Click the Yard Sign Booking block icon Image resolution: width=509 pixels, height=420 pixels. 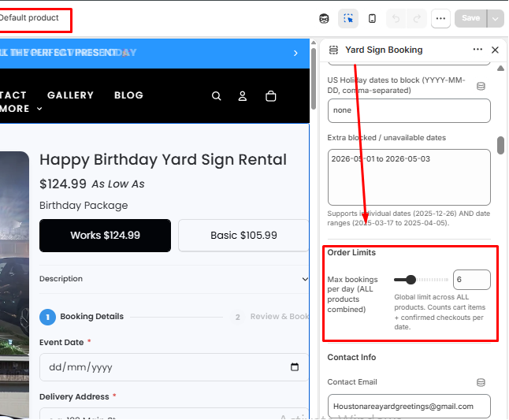pos(333,50)
